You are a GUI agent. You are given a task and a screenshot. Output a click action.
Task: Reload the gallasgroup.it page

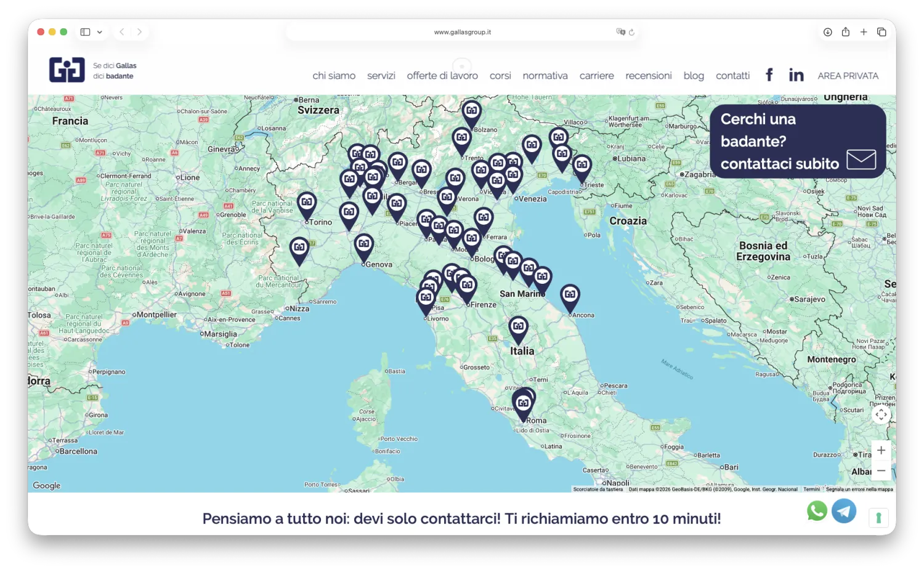[x=631, y=32]
